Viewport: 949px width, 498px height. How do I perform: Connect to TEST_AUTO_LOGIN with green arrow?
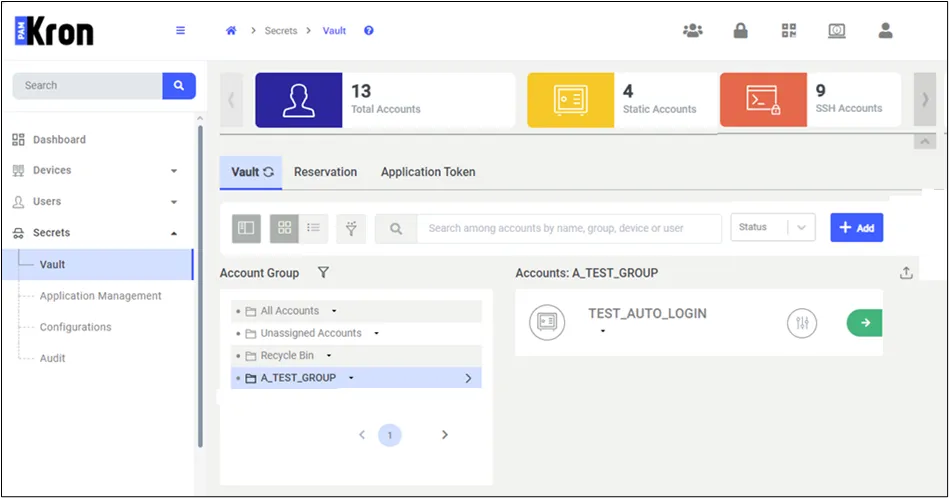[x=864, y=323]
